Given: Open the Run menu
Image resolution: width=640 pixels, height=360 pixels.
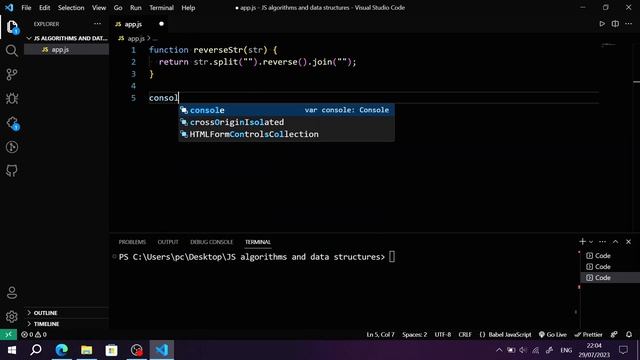Looking at the screenshot, I should (136, 7).
